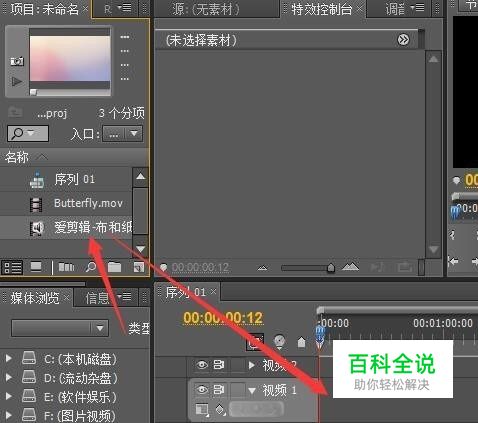Click the Find magnifier icon in project panel
The width and height of the screenshot is (478, 423).
click(x=90, y=267)
